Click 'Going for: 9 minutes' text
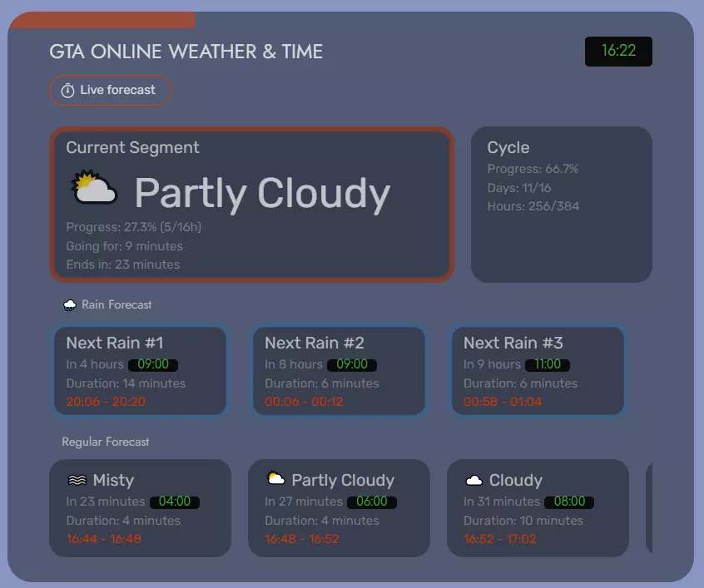Viewport: 704px width, 588px height. point(124,246)
